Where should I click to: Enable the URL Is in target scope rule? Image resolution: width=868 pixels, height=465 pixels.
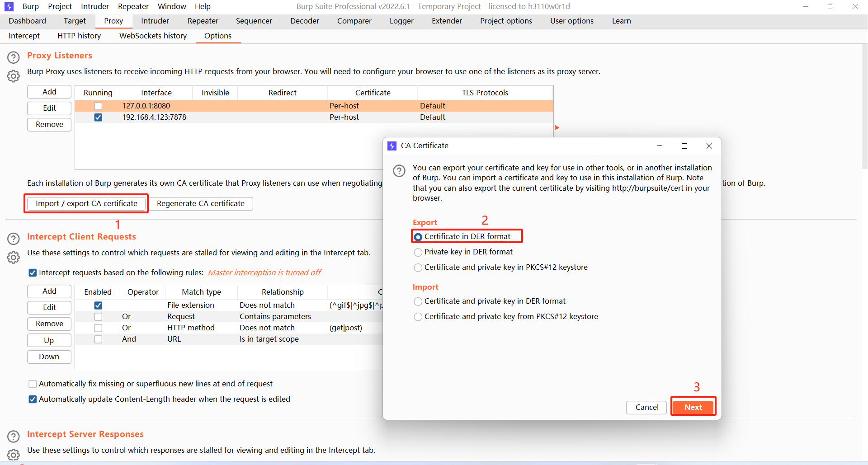(x=98, y=339)
